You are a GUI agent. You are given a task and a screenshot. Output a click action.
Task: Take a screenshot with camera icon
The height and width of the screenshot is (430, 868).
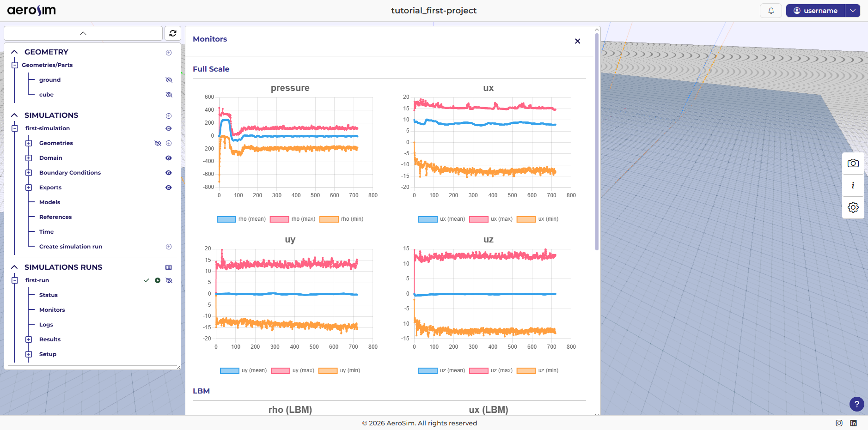(853, 164)
